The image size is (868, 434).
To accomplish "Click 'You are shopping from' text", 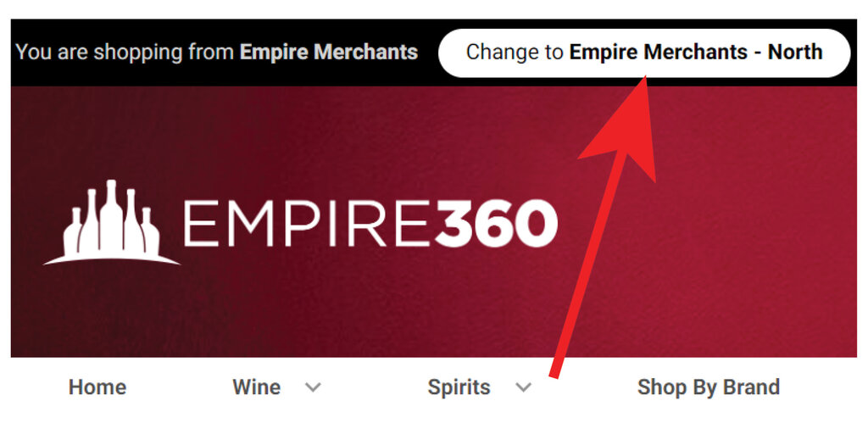I will click(x=125, y=53).
